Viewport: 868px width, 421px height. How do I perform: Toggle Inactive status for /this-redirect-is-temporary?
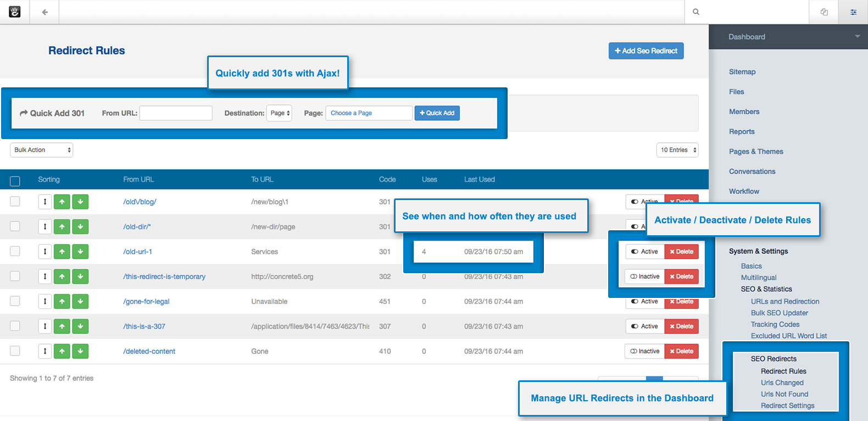645,276
